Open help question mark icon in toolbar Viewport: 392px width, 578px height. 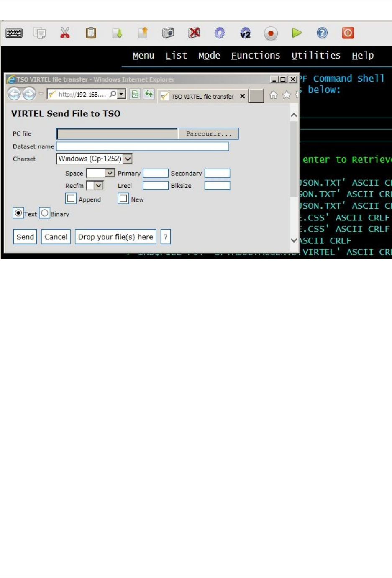click(322, 33)
